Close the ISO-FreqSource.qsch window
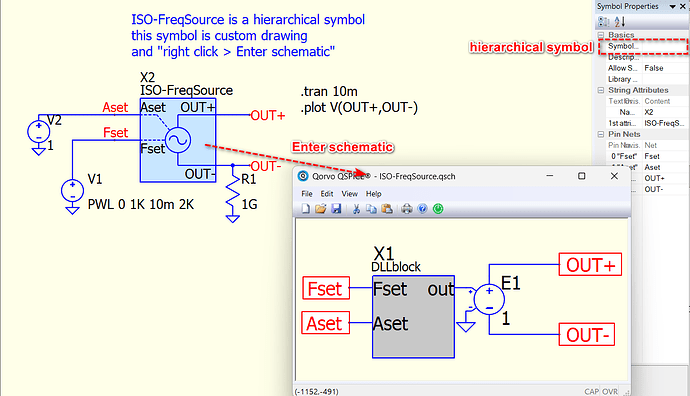 614,176
